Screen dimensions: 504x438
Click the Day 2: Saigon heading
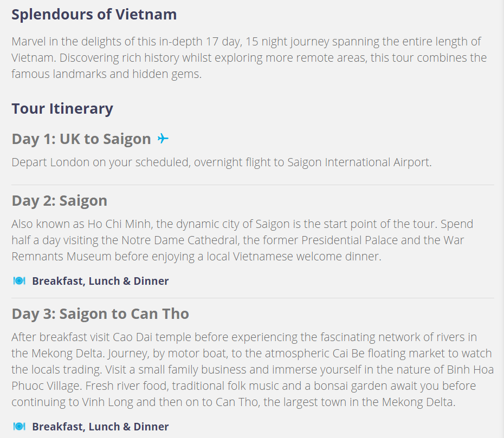(x=60, y=201)
